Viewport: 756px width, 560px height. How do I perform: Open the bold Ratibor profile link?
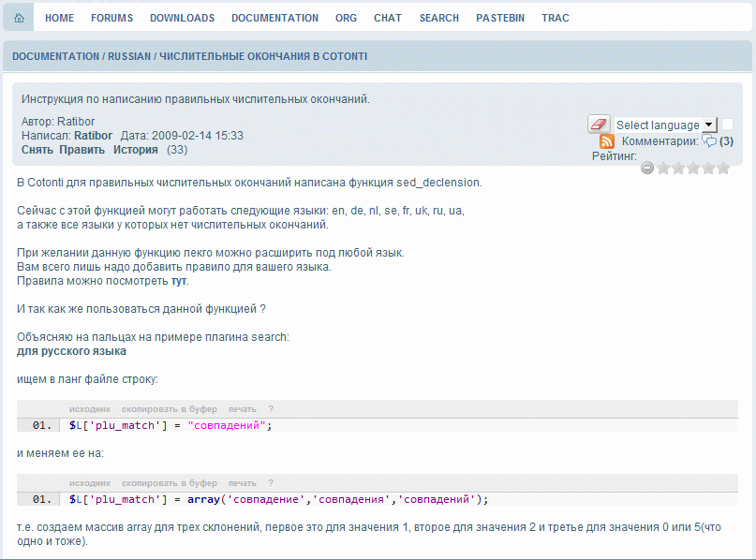coord(93,136)
